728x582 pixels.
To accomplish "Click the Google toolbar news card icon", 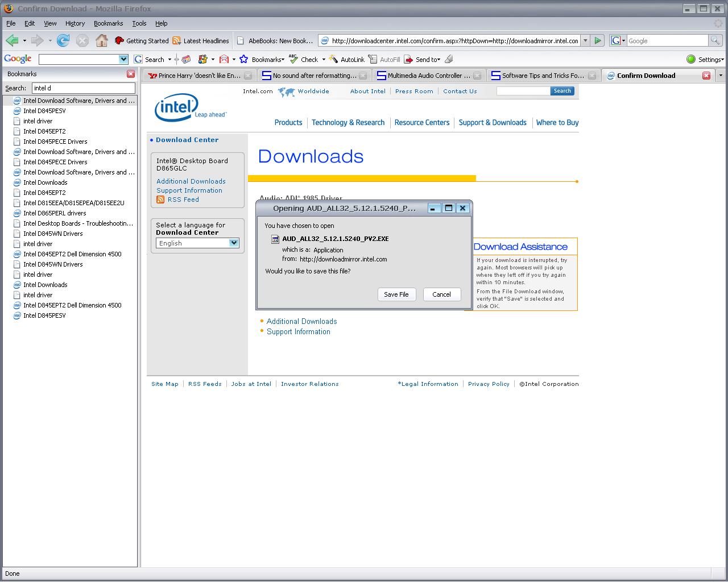I will 185,59.
